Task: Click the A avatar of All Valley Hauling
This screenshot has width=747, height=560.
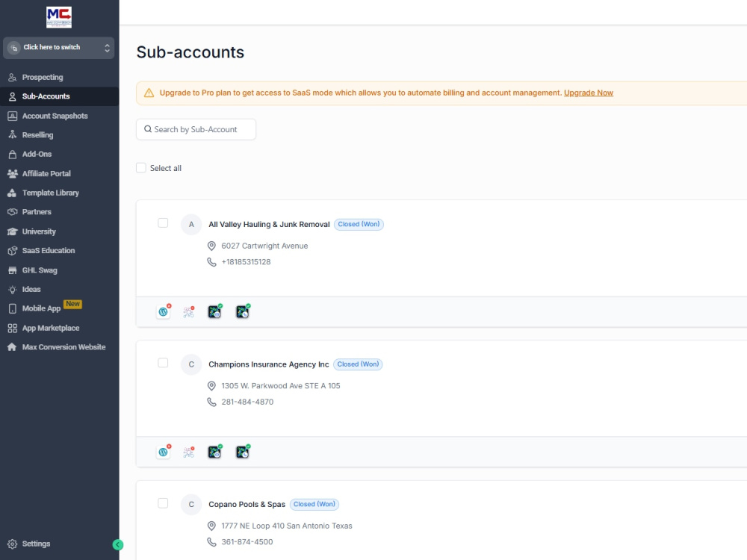Action: 191,224
